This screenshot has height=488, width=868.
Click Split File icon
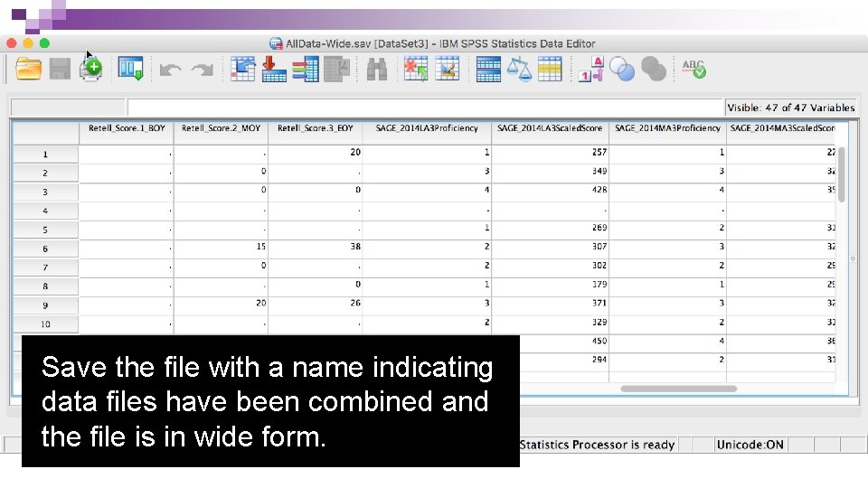point(488,70)
